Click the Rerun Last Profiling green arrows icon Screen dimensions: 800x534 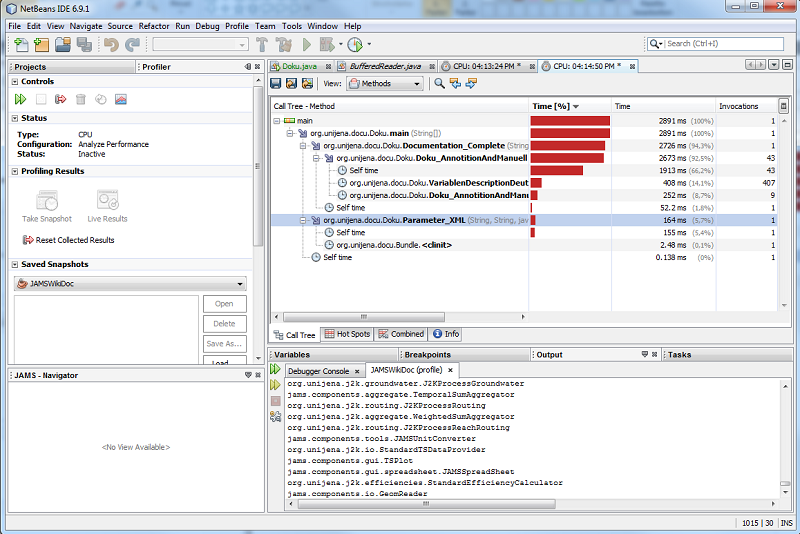click(20, 99)
